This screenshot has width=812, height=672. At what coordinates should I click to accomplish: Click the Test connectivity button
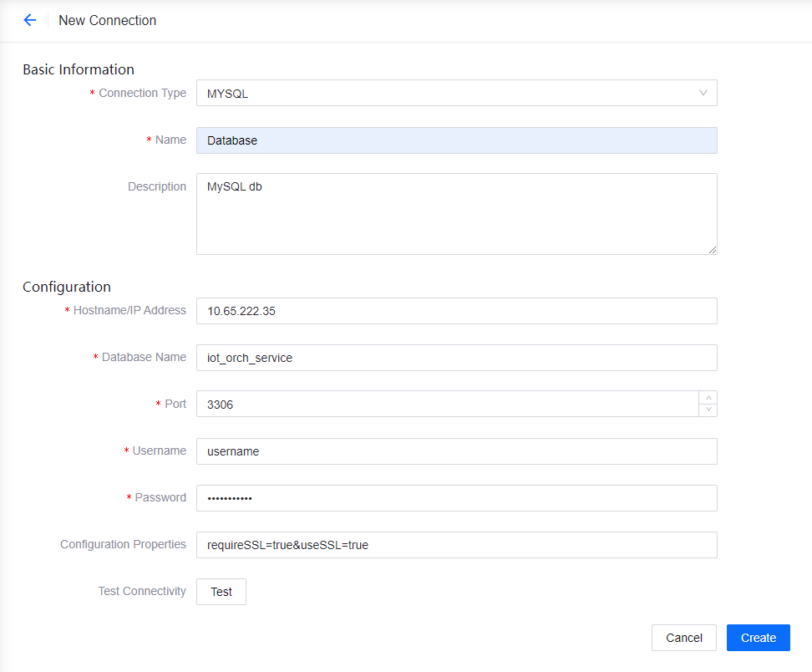221,592
